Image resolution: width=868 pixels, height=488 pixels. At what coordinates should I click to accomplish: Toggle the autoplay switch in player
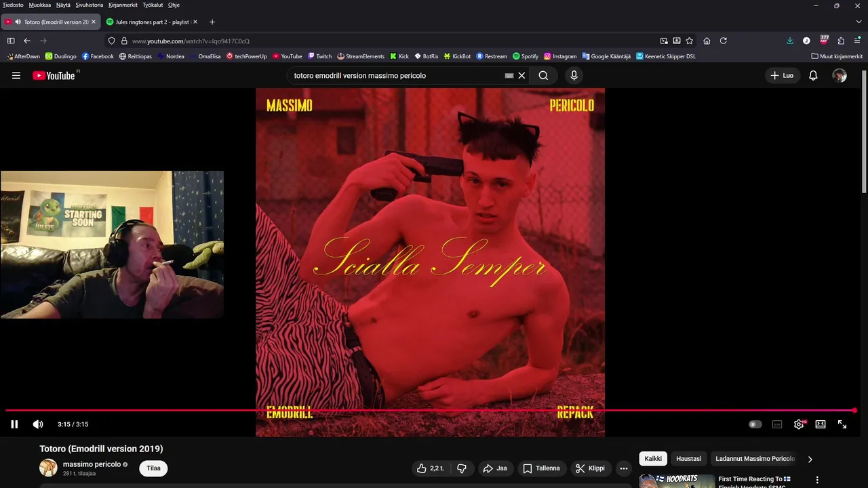coord(755,424)
